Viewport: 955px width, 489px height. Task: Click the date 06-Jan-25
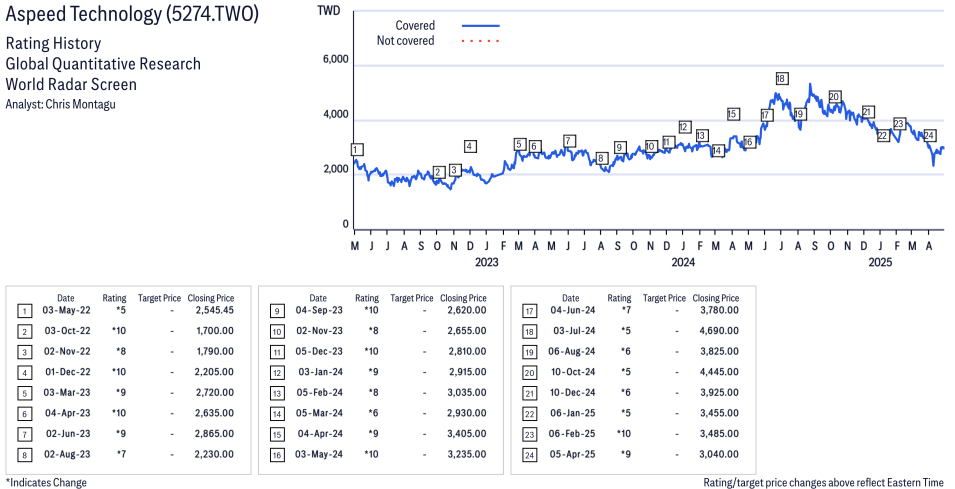(573, 413)
